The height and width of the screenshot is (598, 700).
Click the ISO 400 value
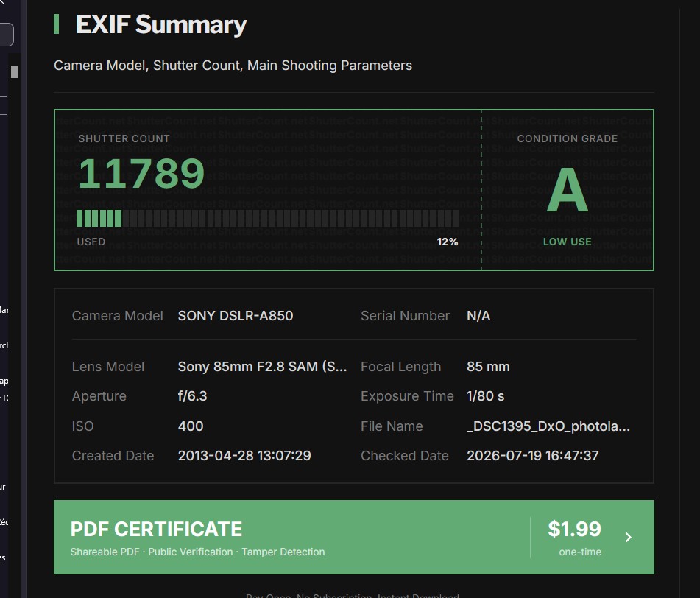pos(191,426)
